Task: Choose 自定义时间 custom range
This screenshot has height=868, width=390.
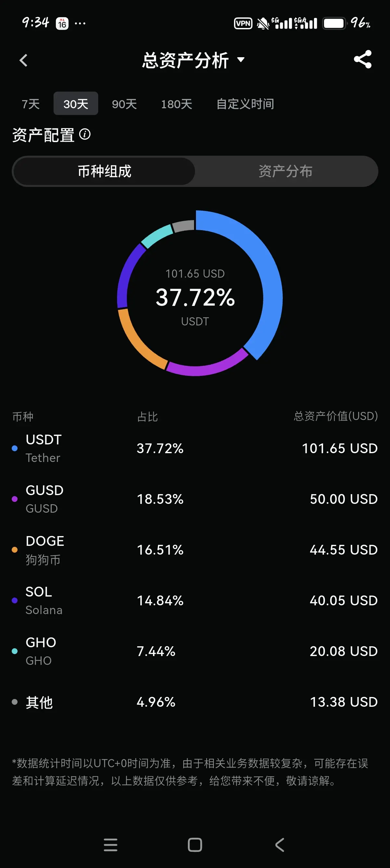Action: [x=245, y=104]
